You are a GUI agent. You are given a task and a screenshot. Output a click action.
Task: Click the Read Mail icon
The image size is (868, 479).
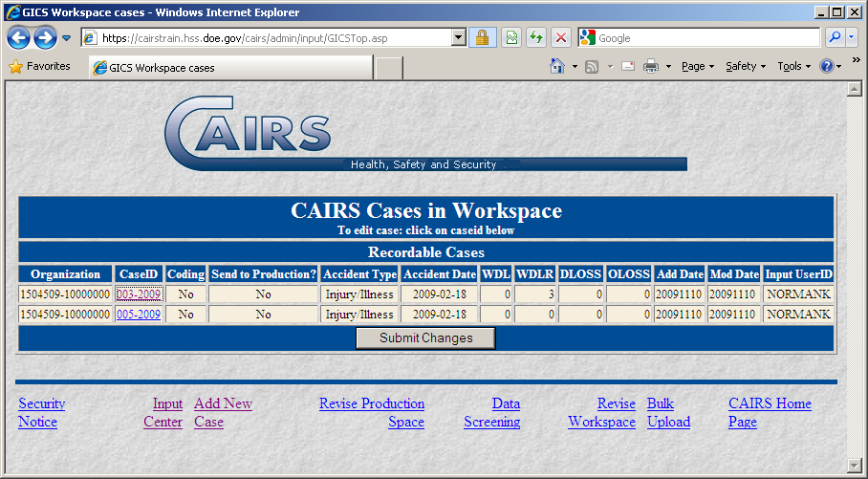point(628,67)
